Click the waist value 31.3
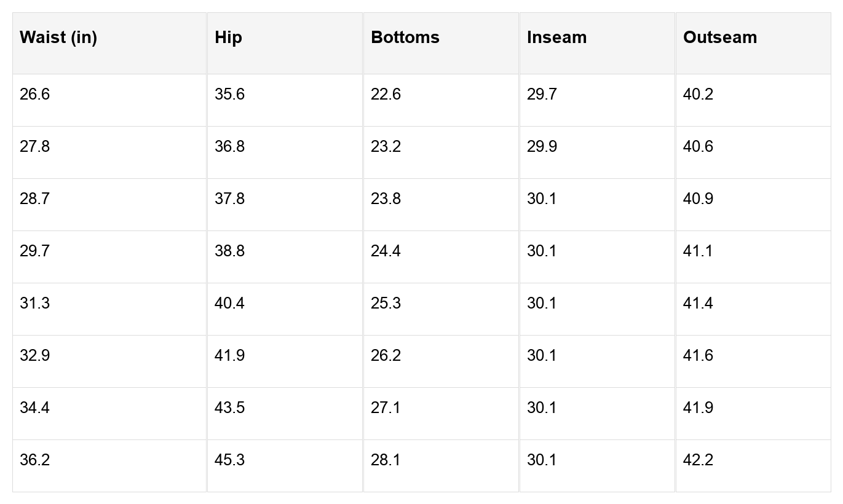843x504 pixels. coord(35,303)
